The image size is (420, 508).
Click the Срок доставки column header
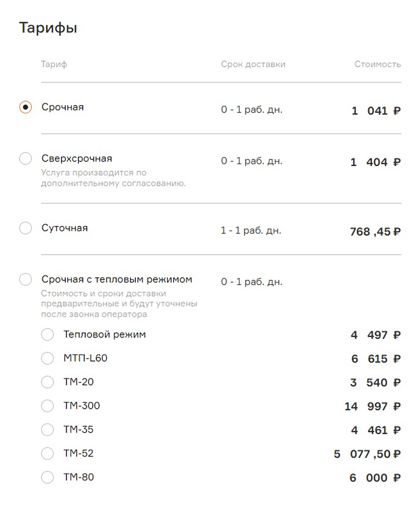pos(253,64)
